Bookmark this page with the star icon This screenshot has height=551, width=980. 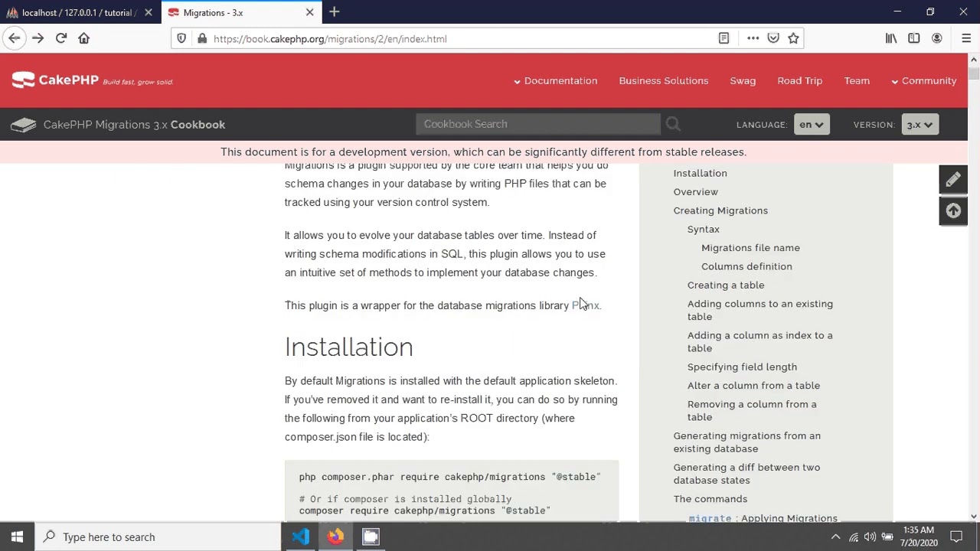[x=793, y=38]
